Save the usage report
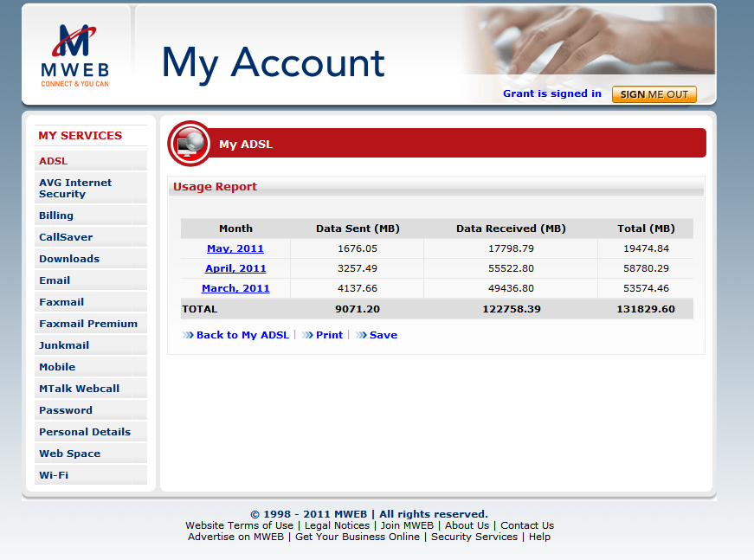754x560 pixels. (x=383, y=335)
